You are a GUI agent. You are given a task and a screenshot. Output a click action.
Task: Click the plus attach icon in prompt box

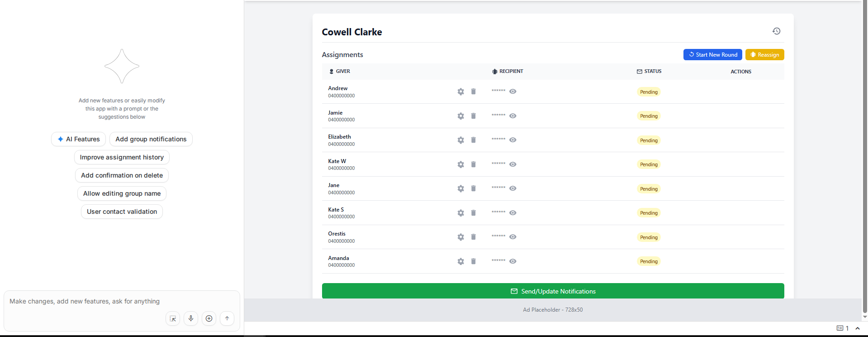pyautogui.click(x=209, y=318)
